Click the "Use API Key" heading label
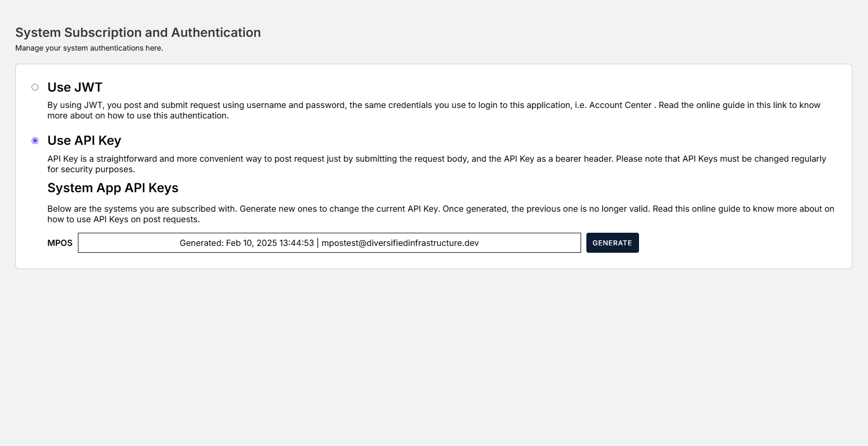Screen dimensions: 868x446 (x=84, y=141)
